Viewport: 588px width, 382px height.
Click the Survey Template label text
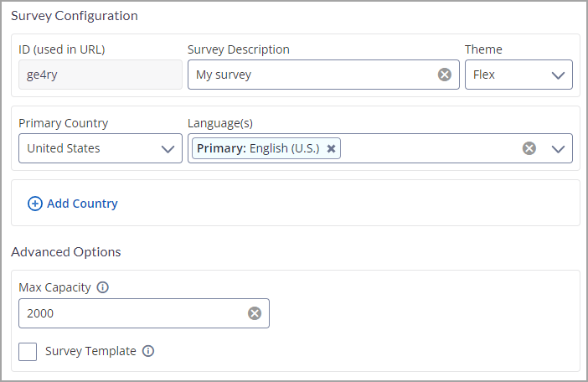90,351
